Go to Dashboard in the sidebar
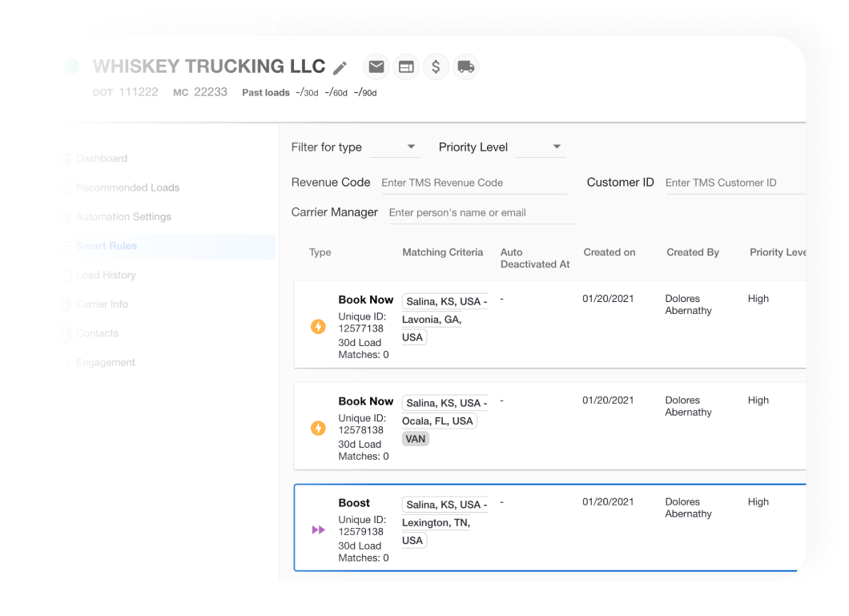Screen dimensions: 849x616 [102, 159]
